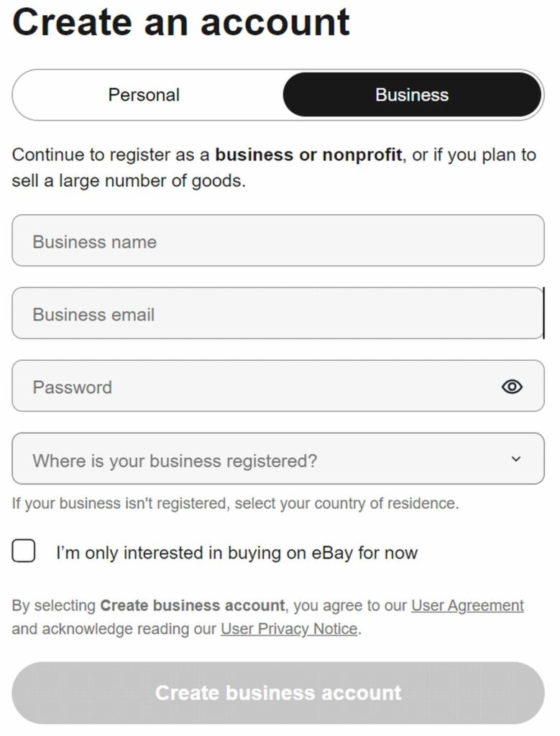
Task: Click "and acknowledge reading our" text
Action: [114, 629]
